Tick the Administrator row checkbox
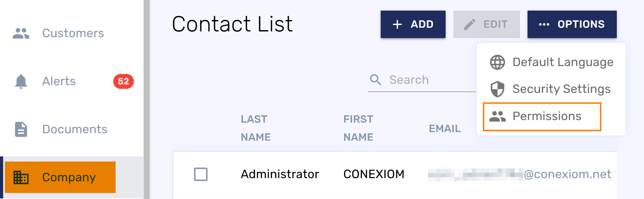Screen dimensions: 644x199 [x=201, y=174]
